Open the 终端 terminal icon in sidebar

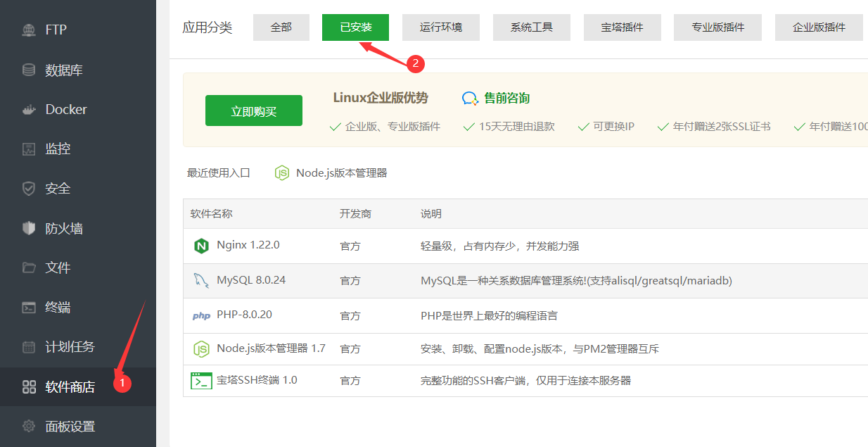click(29, 307)
